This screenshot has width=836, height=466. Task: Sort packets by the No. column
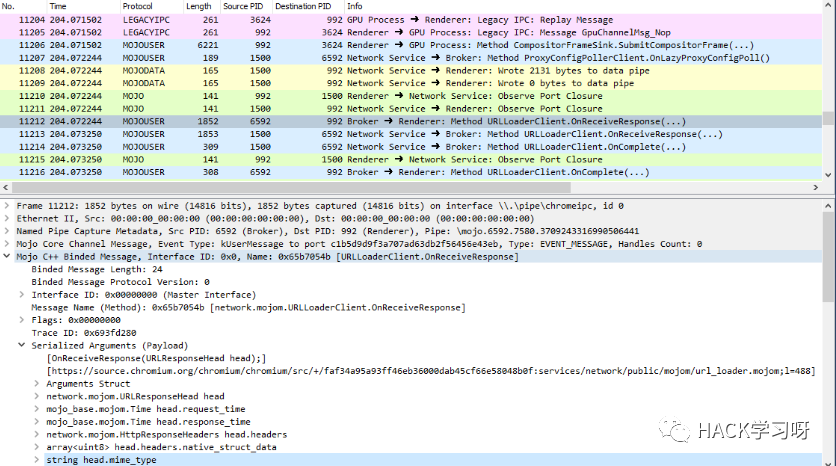pos(23,6)
